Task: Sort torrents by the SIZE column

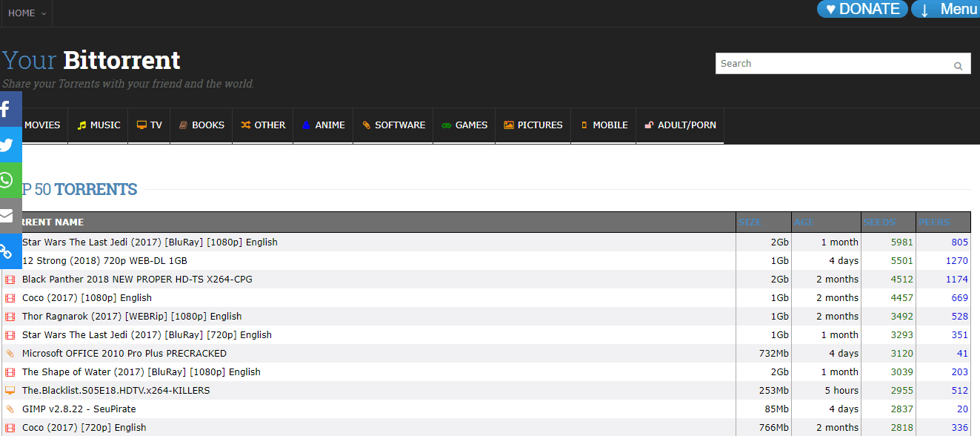Action: (x=749, y=222)
